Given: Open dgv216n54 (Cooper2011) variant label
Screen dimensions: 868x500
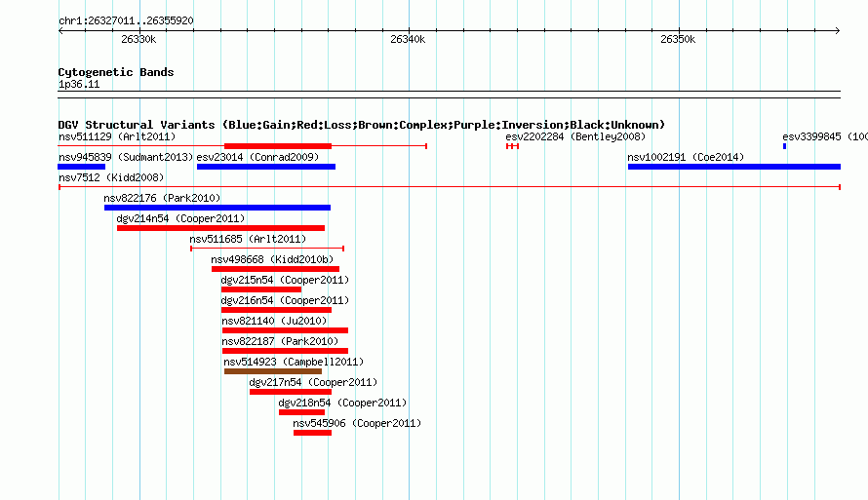Looking at the screenshot, I should pos(285,300).
